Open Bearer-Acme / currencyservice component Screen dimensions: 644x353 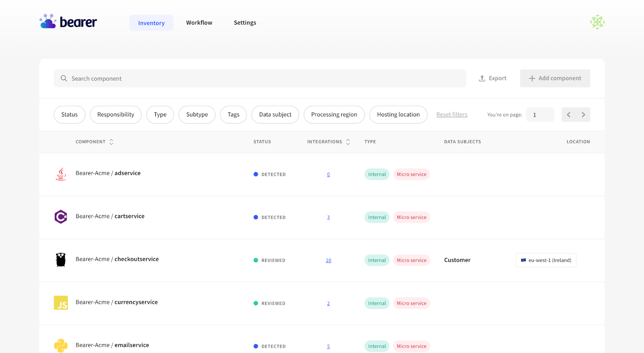117,302
